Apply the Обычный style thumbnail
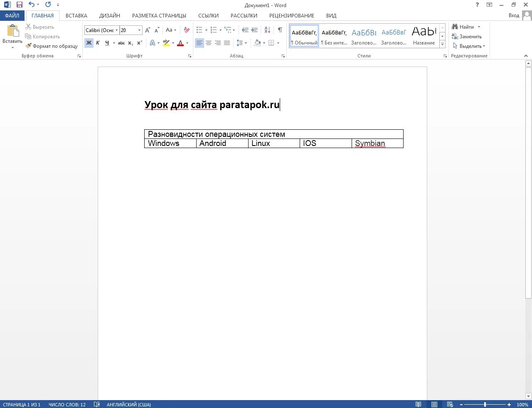The image size is (532, 408). [304, 36]
